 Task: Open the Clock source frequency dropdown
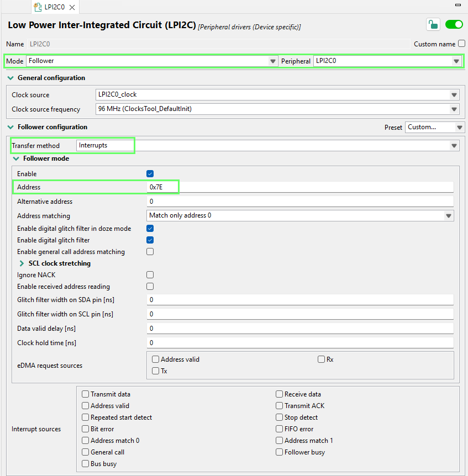(277, 109)
